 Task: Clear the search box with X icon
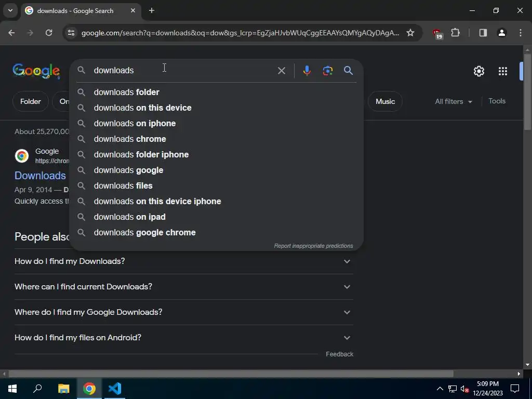(281, 71)
